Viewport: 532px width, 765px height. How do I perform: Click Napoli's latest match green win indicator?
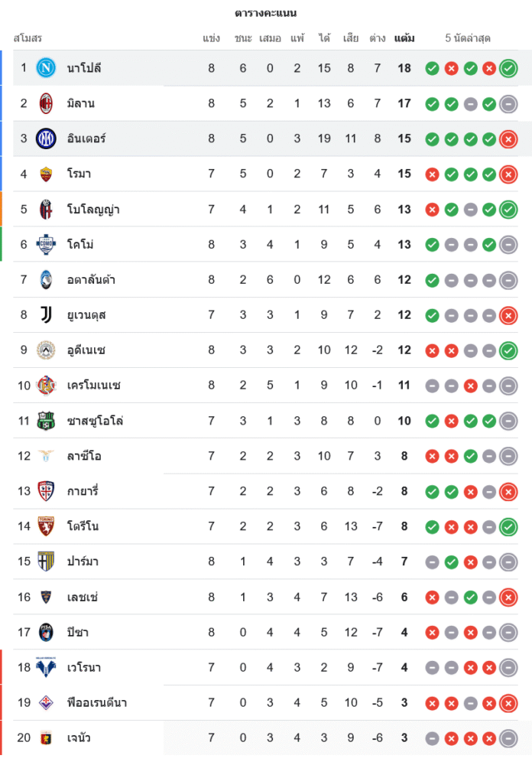(508, 69)
